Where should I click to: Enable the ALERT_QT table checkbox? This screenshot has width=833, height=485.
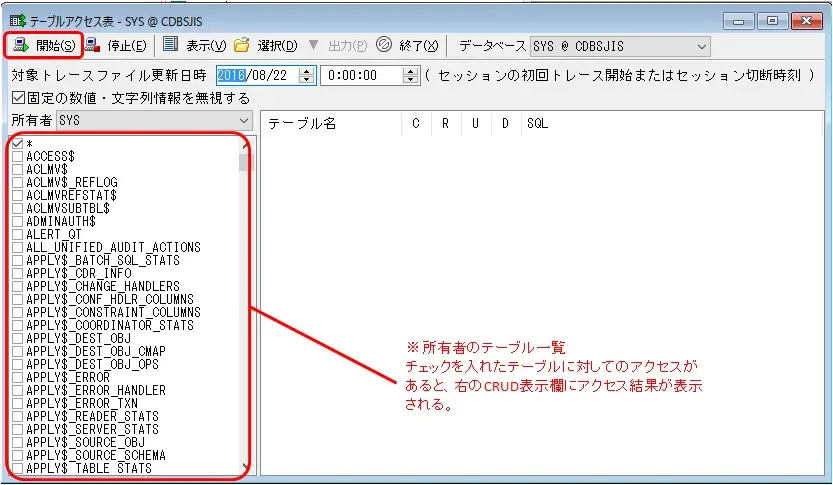18,235
